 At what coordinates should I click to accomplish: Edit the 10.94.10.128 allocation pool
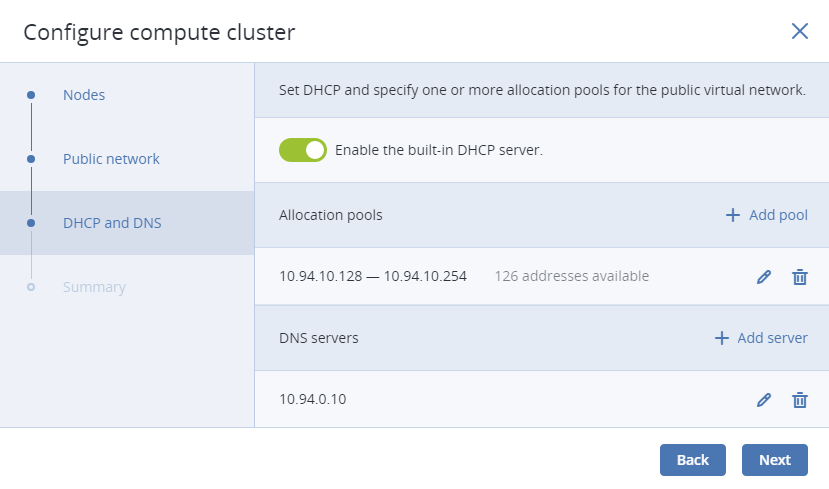(x=763, y=276)
